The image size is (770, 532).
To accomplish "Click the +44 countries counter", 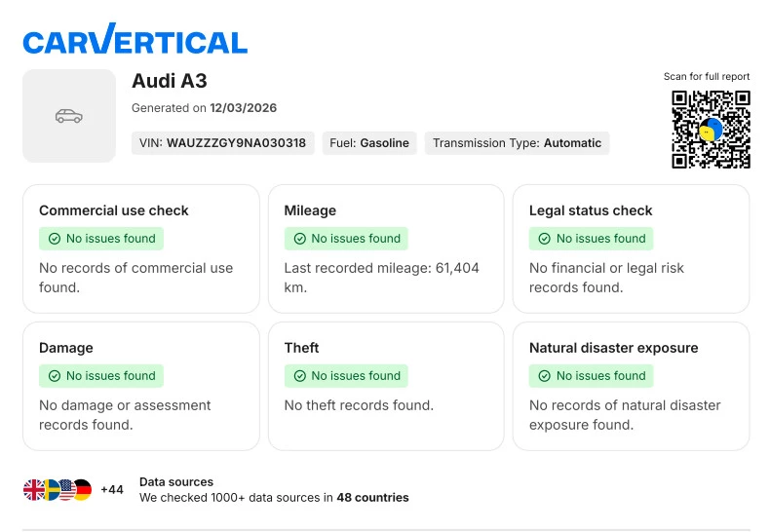I will (x=112, y=490).
